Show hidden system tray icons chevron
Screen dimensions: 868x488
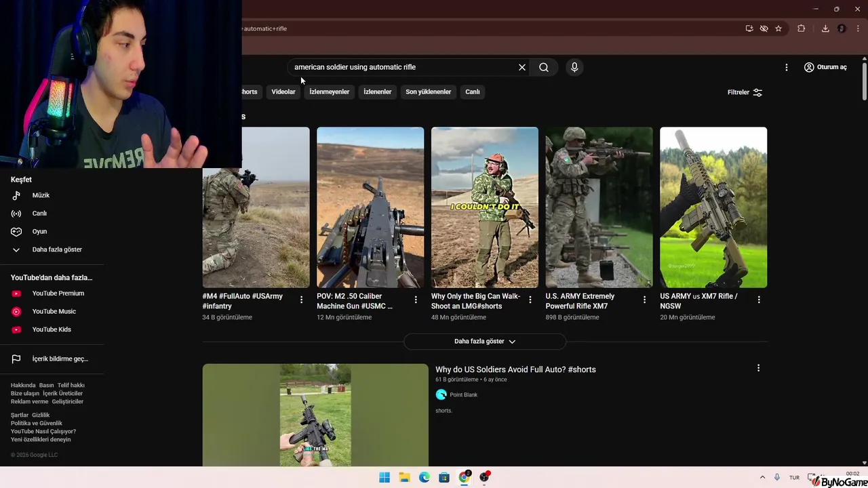pos(762,478)
